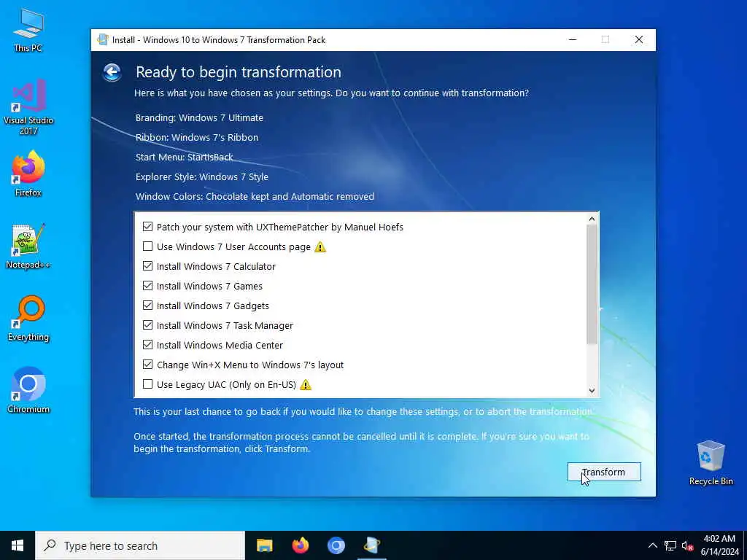Open File Explorer from the taskbar

[x=264, y=545]
